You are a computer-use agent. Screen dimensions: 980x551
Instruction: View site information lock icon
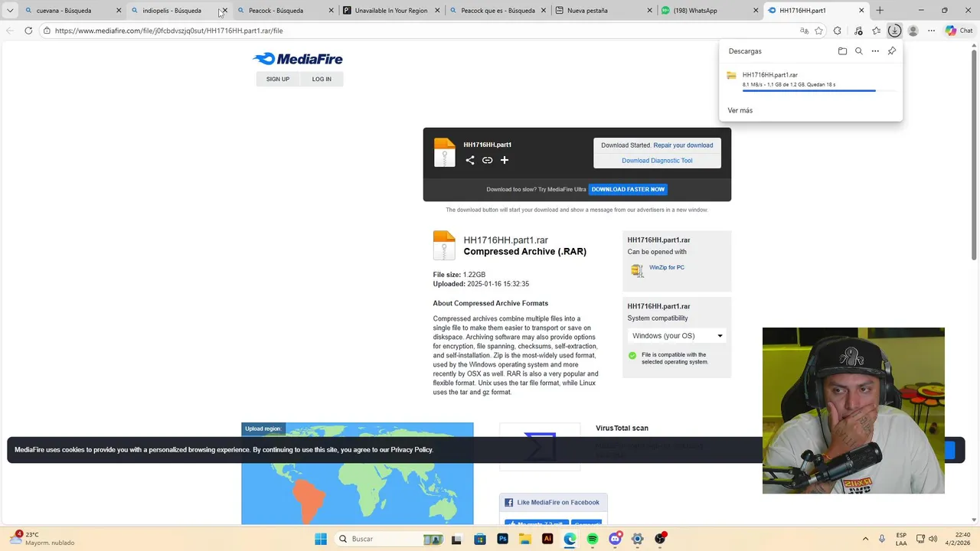pyautogui.click(x=47, y=31)
